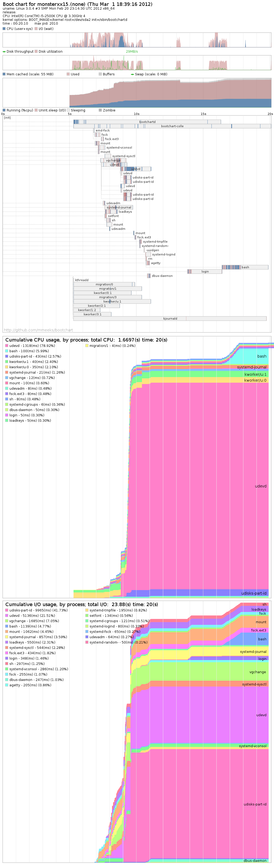Select the Mem cached legend swatch
This screenshot has height=868, width=274.
(4, 74)
